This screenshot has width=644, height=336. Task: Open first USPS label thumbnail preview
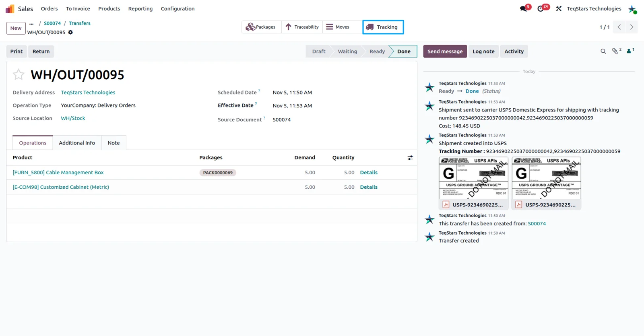(x=473, y=178)
